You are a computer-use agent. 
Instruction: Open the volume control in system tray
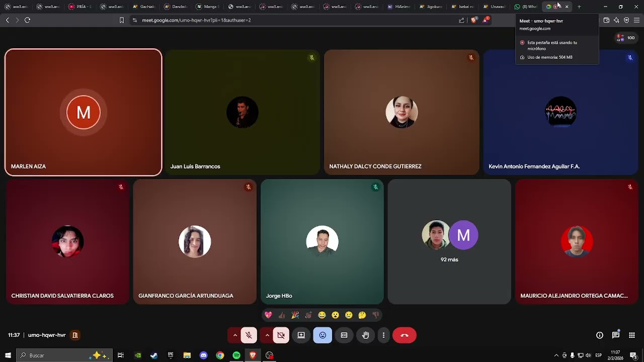tap(588, 355)
